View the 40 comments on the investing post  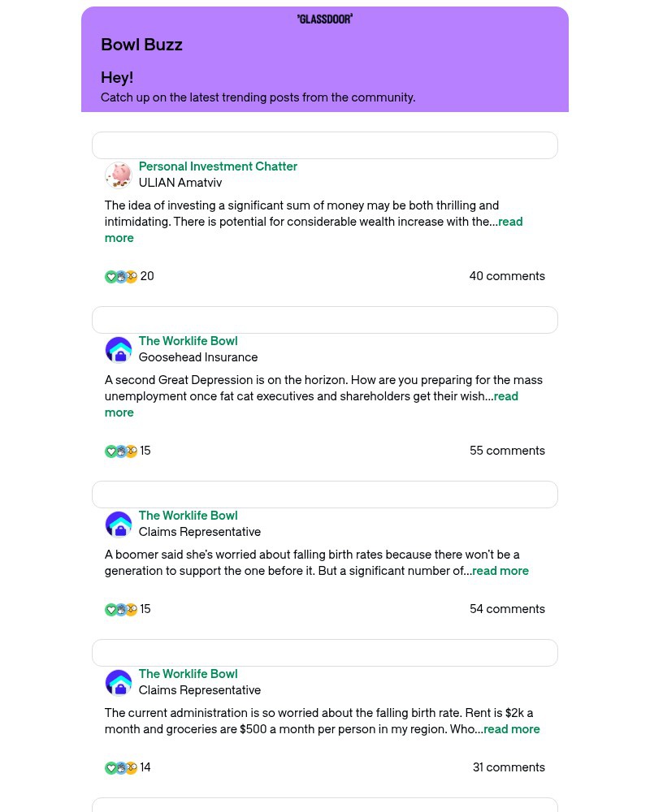[507, 276]
